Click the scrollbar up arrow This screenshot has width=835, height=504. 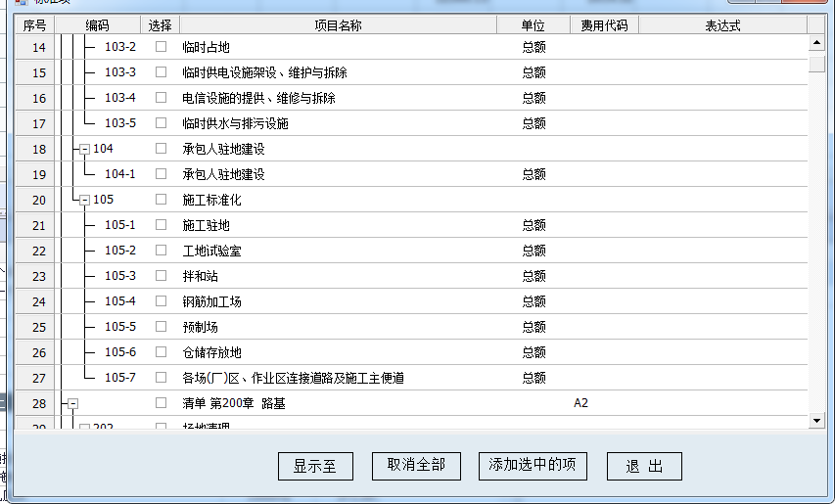click(x=817, y=43)
